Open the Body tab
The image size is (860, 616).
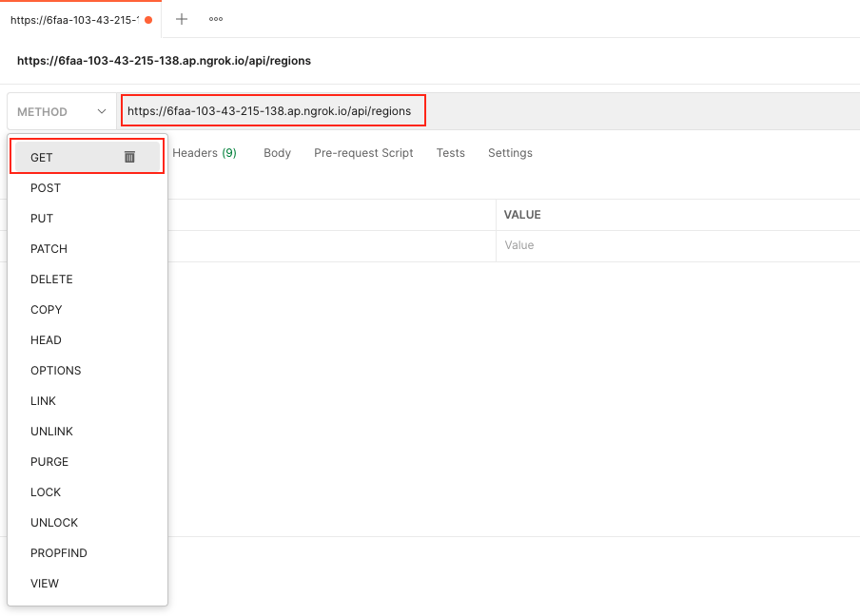click(x=277, y=153)
